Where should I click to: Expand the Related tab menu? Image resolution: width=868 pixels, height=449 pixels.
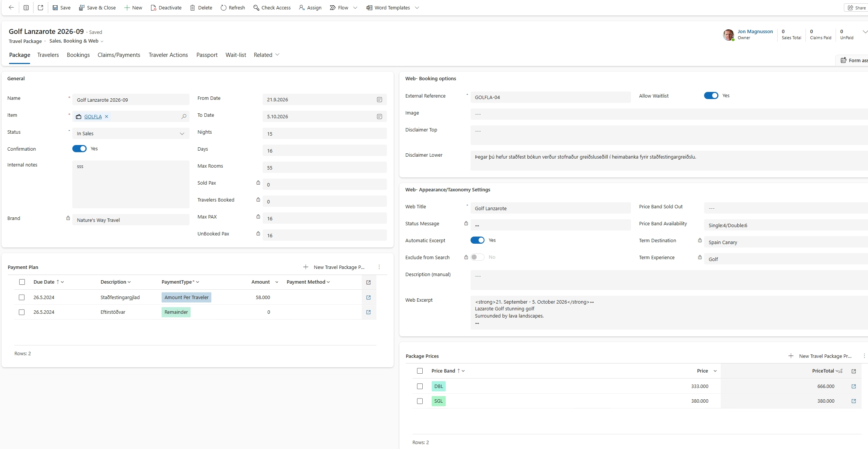(x=266, y=55)
